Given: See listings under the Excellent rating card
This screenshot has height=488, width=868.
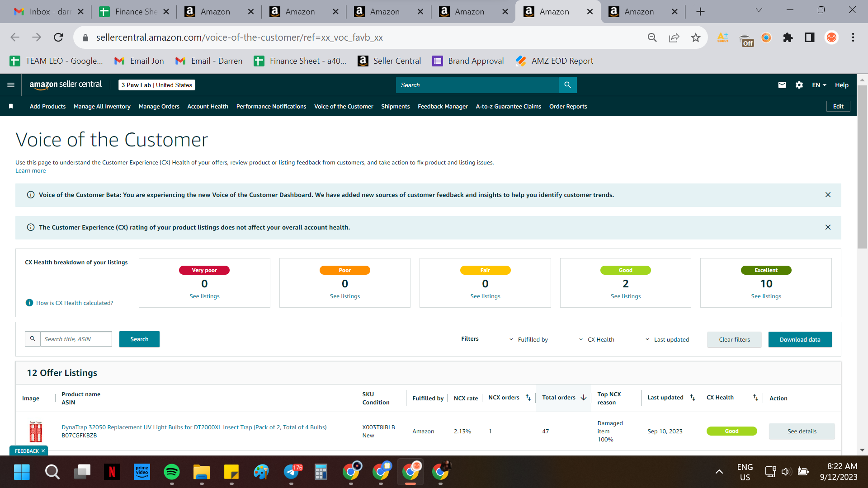Looking at the screenshot, I should pyautogui.click(x=766, y=296).
